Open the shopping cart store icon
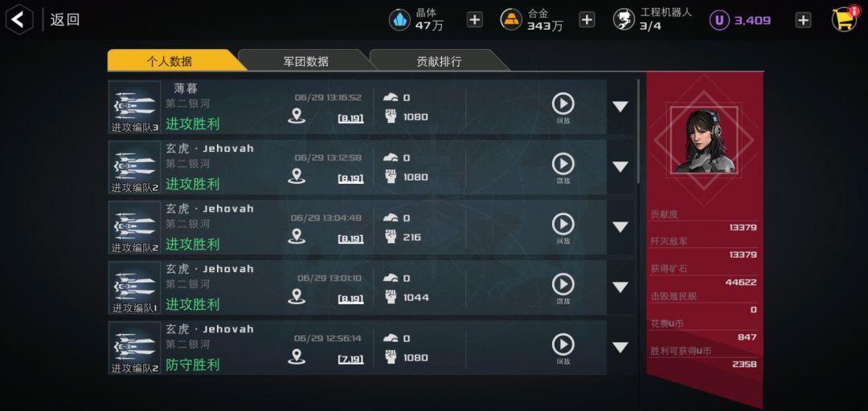868x411 pixels. coord(844,19)
